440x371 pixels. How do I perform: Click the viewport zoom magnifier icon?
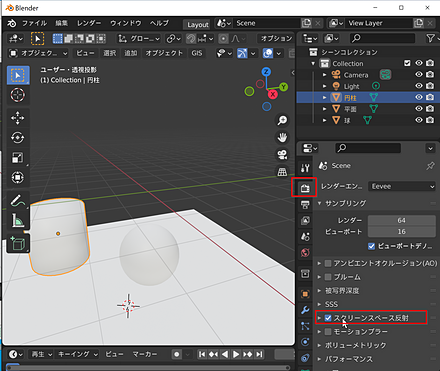click(x=282, y=120)
